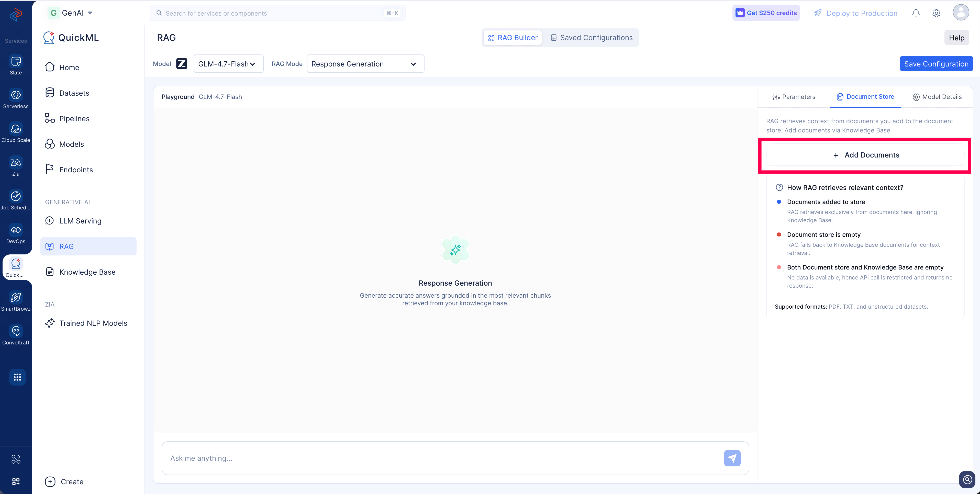Open the all services grid icon
Viewport: 980px width, 494px height.
point(17,377)
